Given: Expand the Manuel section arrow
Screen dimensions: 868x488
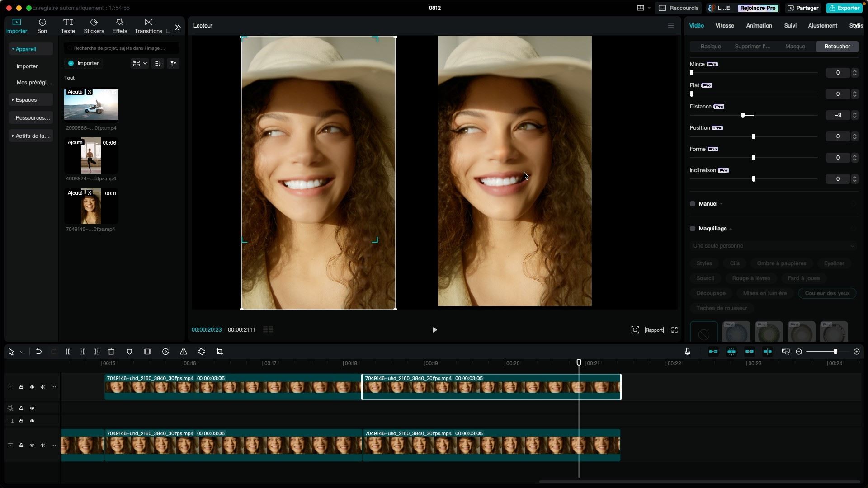Looking at the screenshot, I should 721,204.
